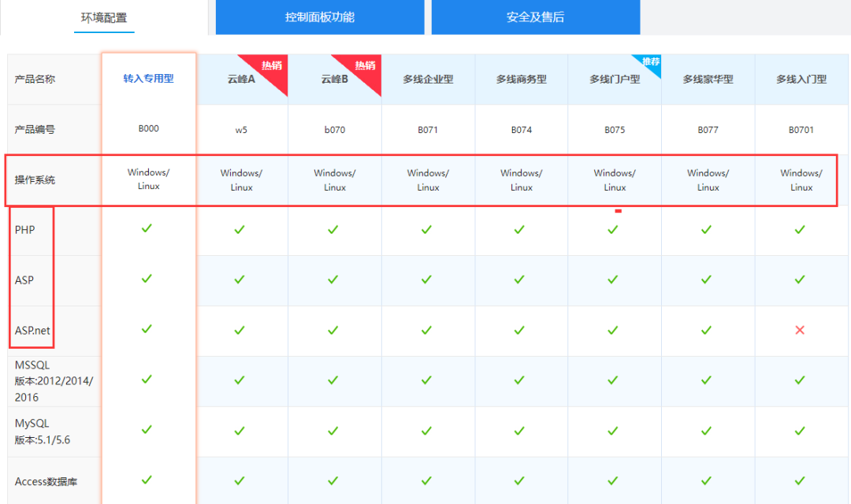This screenshot has width=851, height=504.
Task: Click MySQL checkmark for 多线豪华型
Action: [707, 432]
